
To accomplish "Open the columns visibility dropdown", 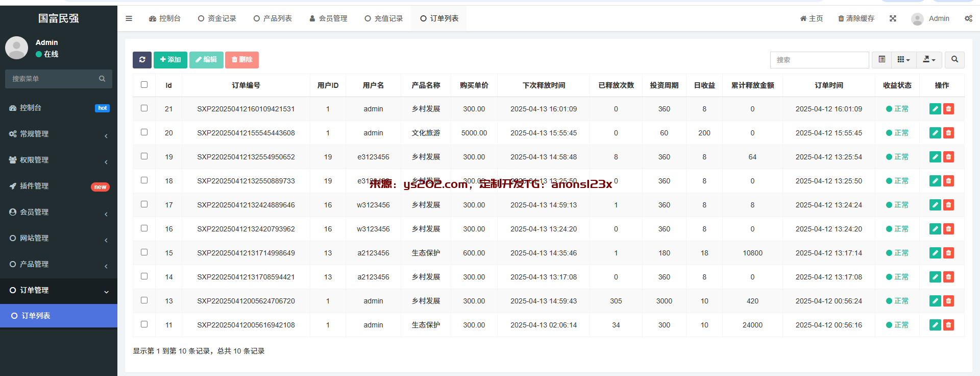I will (903, 60).
